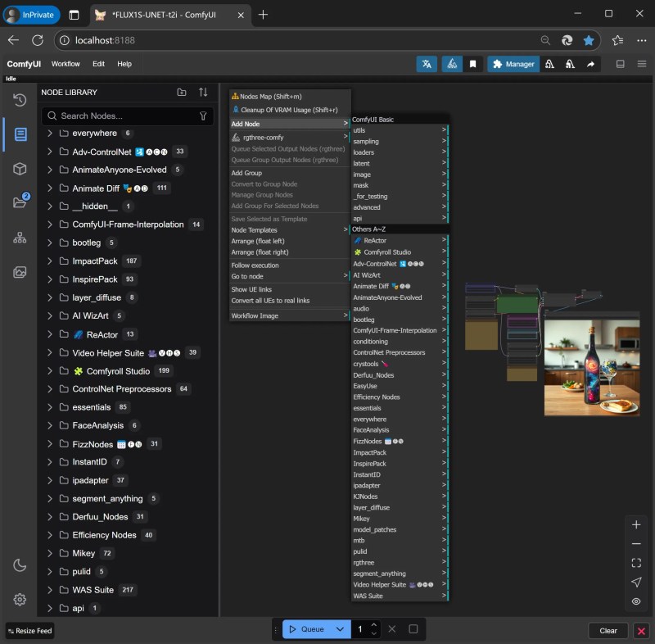Click the square clear pending tasks icon

tap(413, 629)
